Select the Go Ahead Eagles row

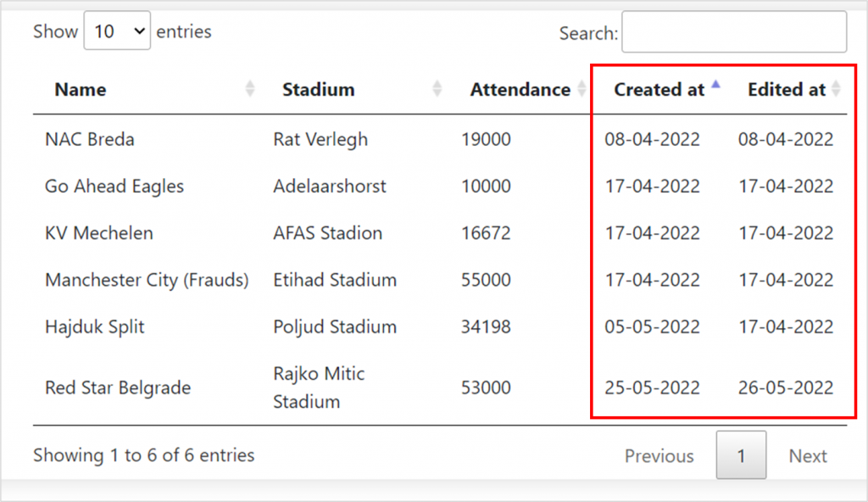tap(440, 186)
